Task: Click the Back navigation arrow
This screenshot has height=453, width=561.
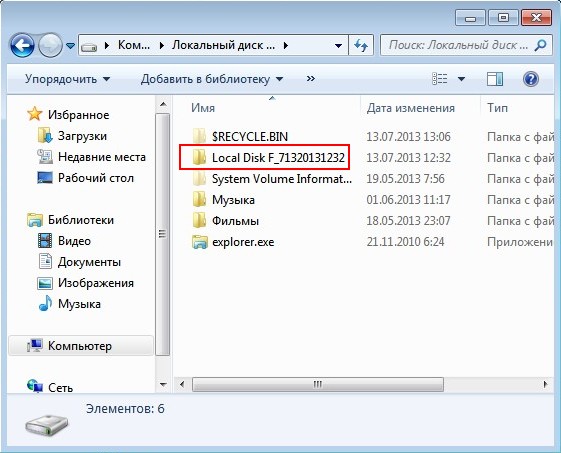Action: 22,45
